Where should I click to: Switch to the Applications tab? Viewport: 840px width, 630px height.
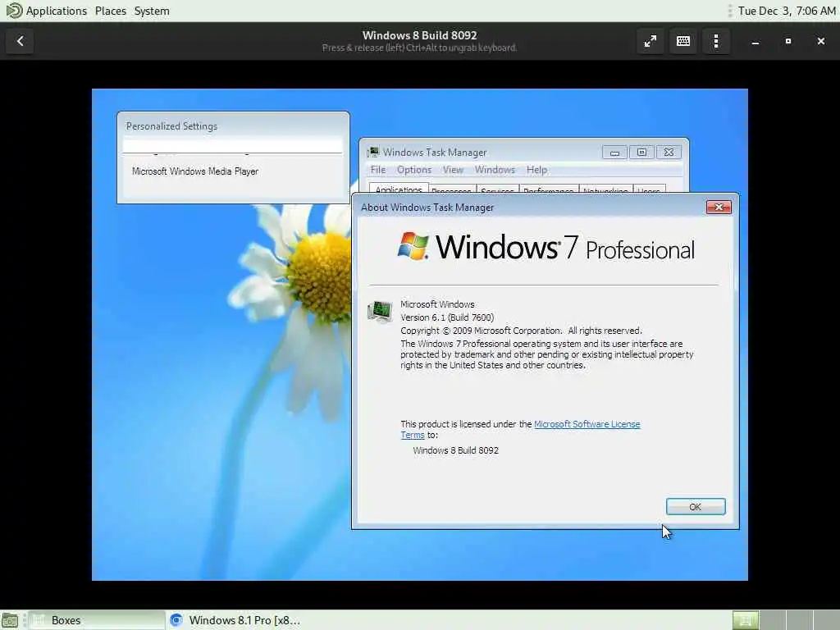[399, 189]
